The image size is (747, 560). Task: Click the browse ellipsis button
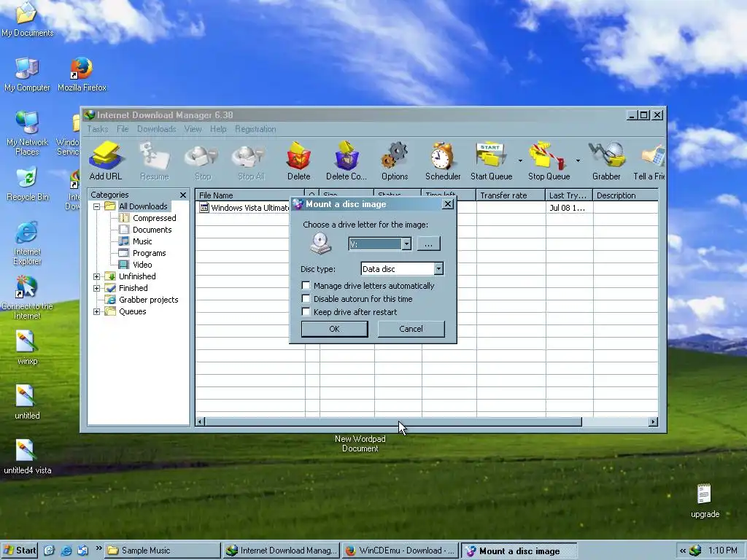[x=429, y=244]
